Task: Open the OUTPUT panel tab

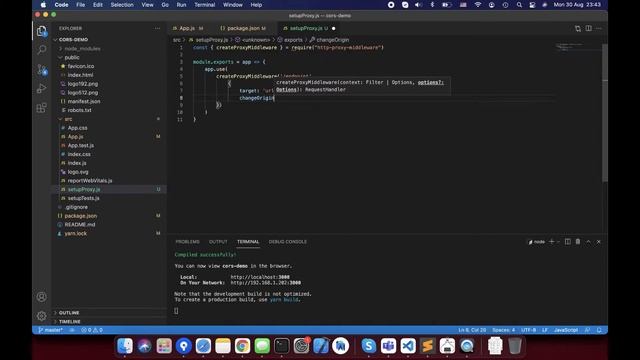Action: coord(218,242)
